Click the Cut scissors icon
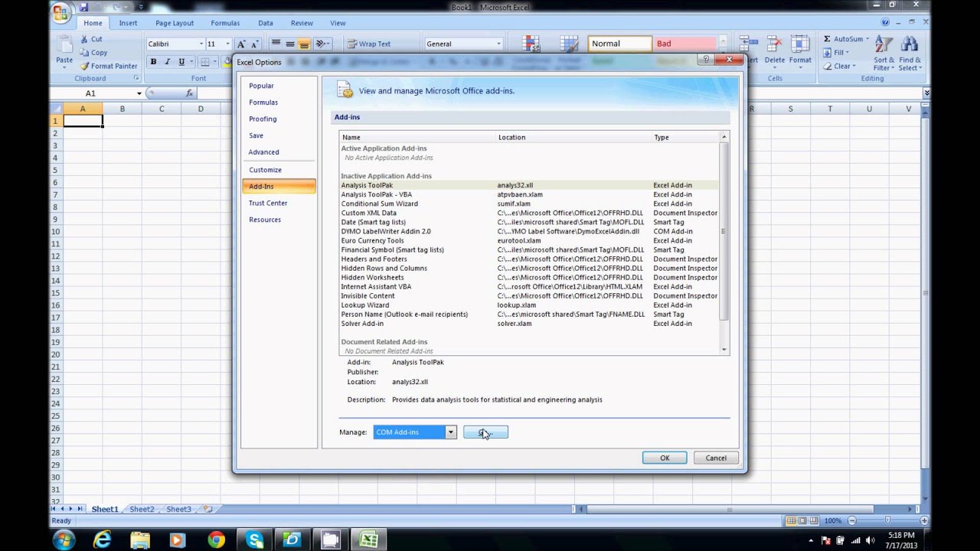The height and width of the screenshot is (551, 980). [x=83, y=39]
